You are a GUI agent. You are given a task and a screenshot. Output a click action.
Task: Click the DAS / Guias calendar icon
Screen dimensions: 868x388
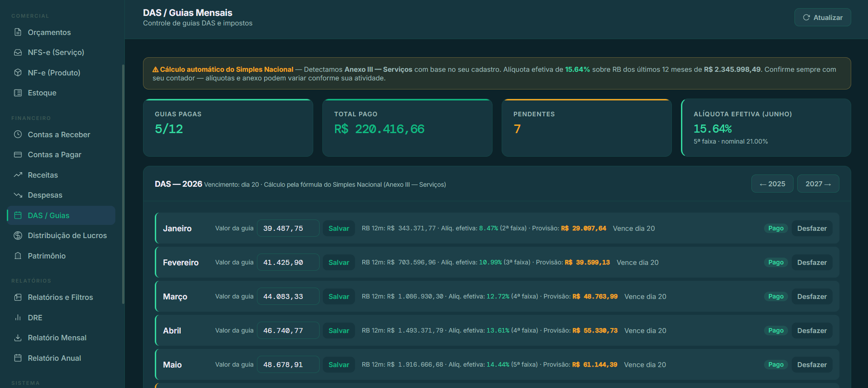pos(18,215)
